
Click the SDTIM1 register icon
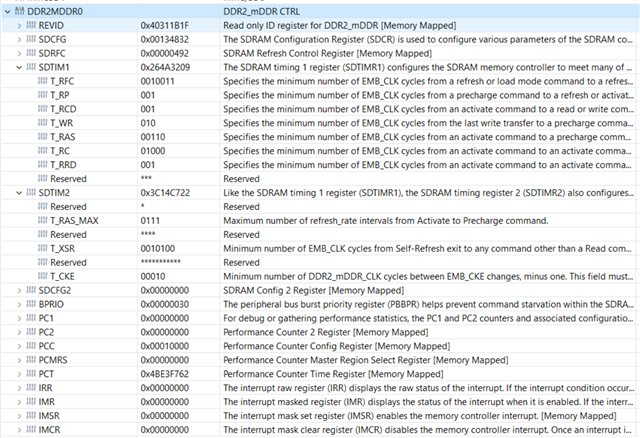click(x=31, y=67)
